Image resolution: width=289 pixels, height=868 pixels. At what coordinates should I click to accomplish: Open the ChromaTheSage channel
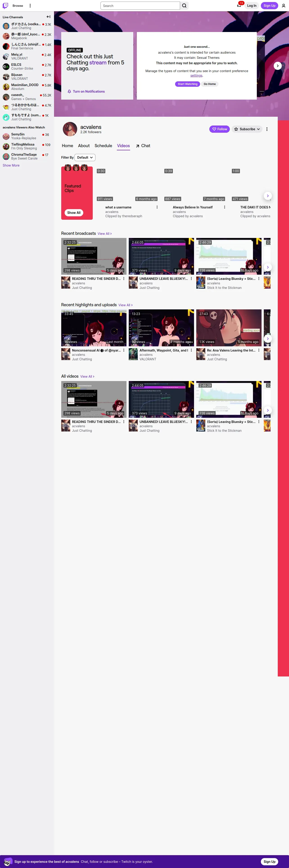tap(27, 156)
